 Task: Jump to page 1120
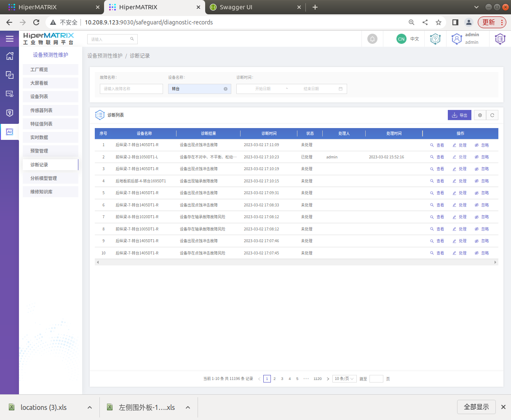[318, 379]
